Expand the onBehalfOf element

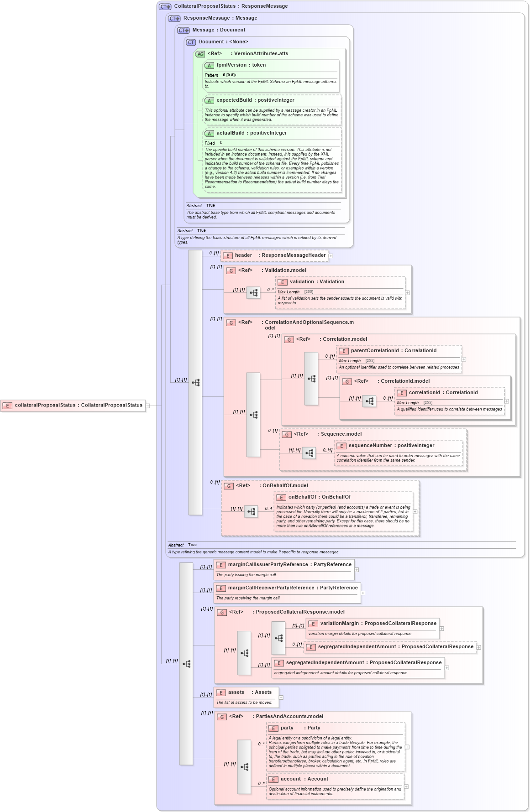click(415, 512)
